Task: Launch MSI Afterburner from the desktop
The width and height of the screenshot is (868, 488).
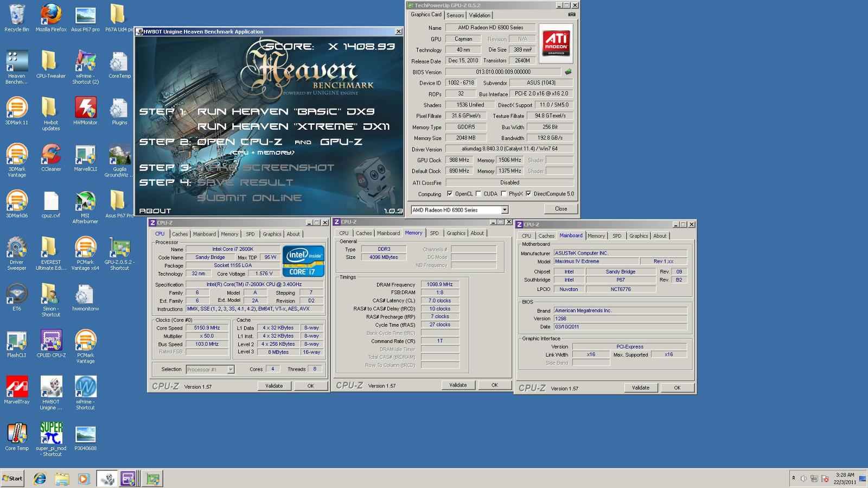Action: pos(85,207)
